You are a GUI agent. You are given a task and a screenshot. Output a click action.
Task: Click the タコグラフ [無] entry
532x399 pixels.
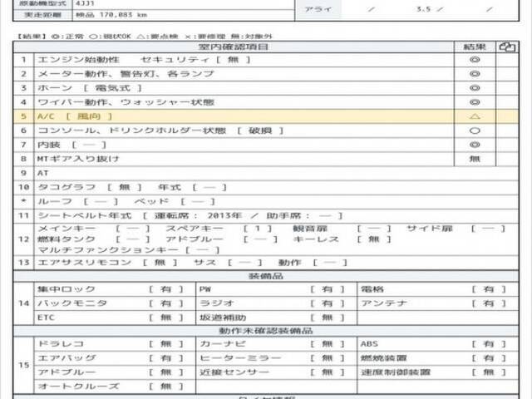pos(90,187)
